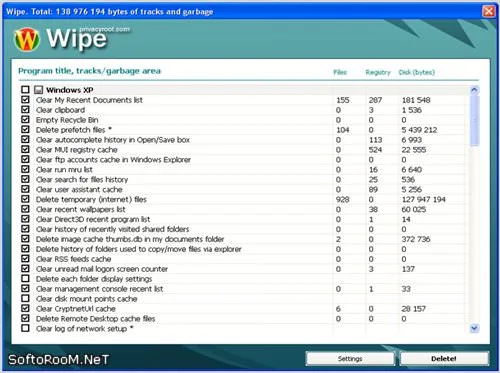Enable Clear log of network setup

coord(25,328)
